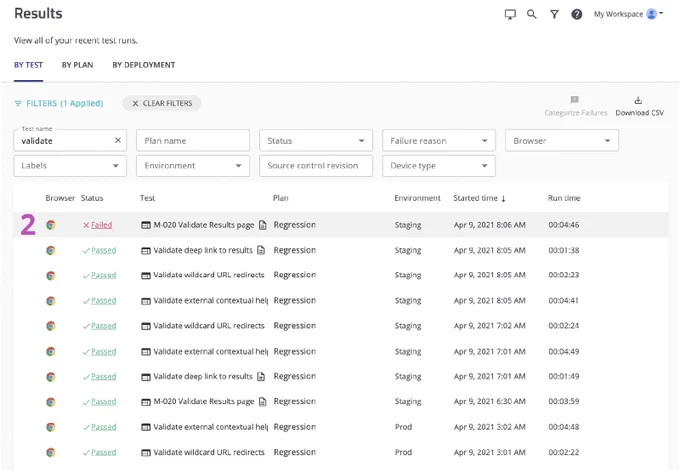
Task: Click test icon in 00:02:23 wildcard row
Action: pos(146,276)
